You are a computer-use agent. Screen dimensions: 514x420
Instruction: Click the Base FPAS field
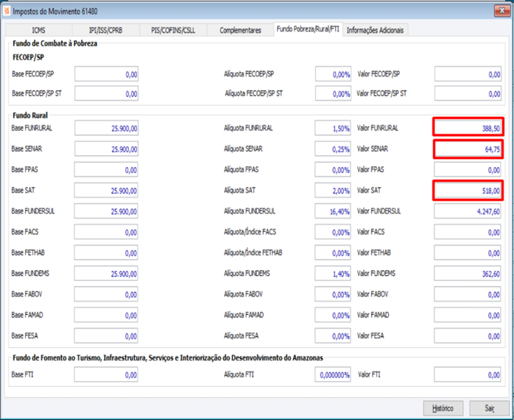[106, 170]
